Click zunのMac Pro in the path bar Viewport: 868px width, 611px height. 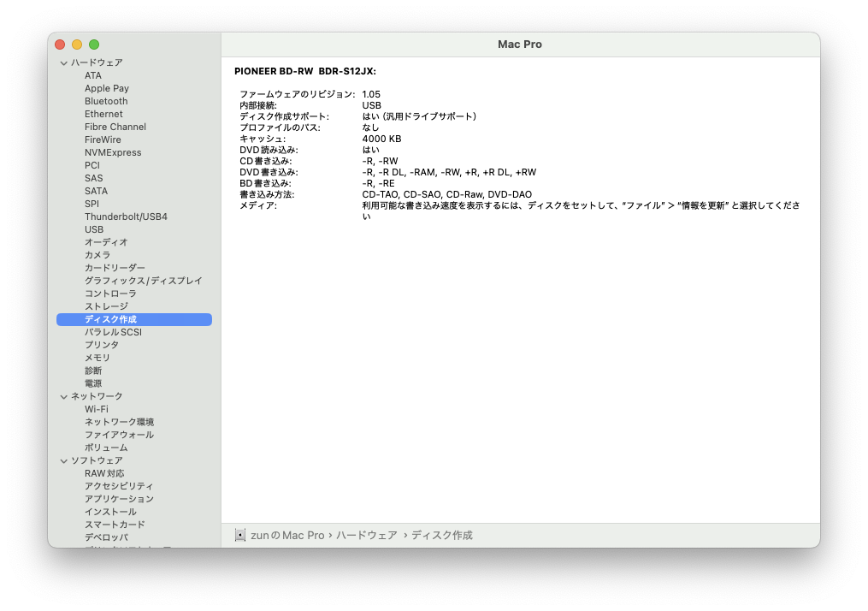pyautogui.click(x=287, y=535)
